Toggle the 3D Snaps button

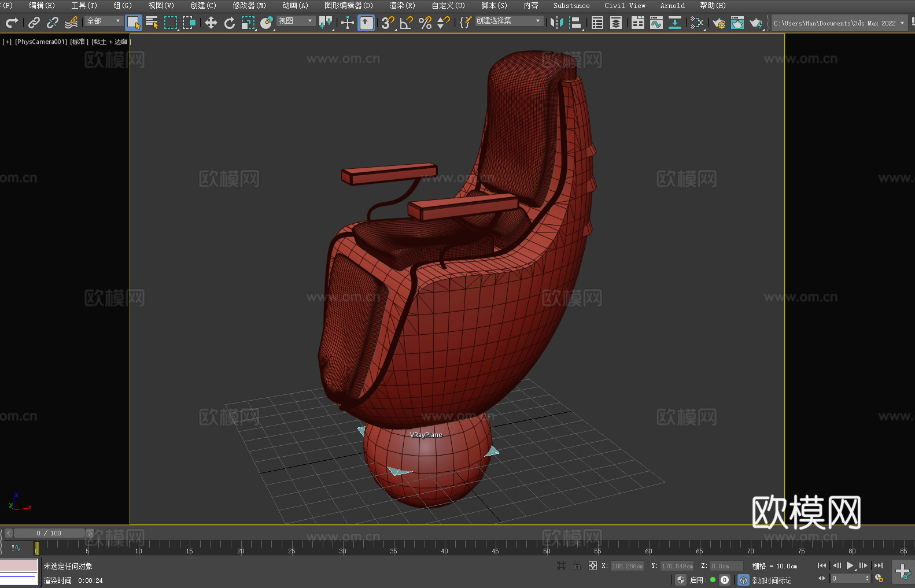point(388,23)
